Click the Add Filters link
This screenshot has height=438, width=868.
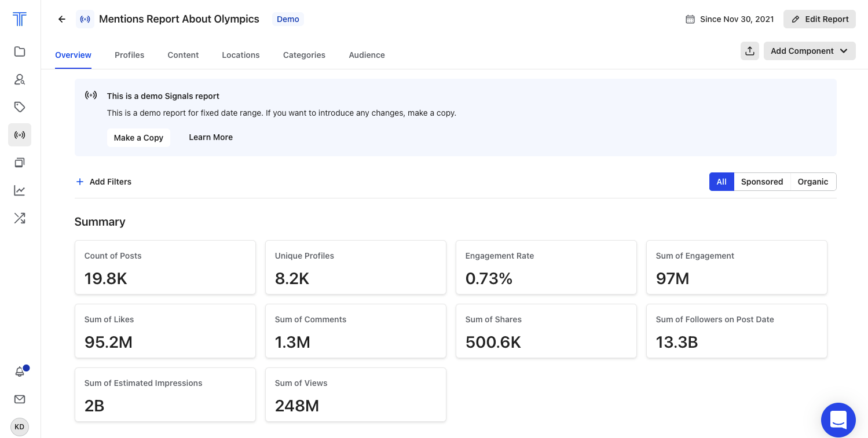tap(104, 182)
